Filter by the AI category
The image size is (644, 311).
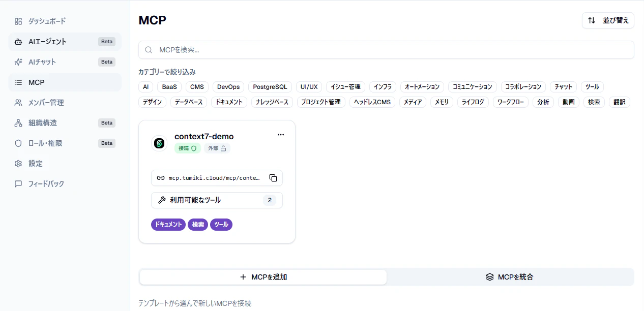145,87
